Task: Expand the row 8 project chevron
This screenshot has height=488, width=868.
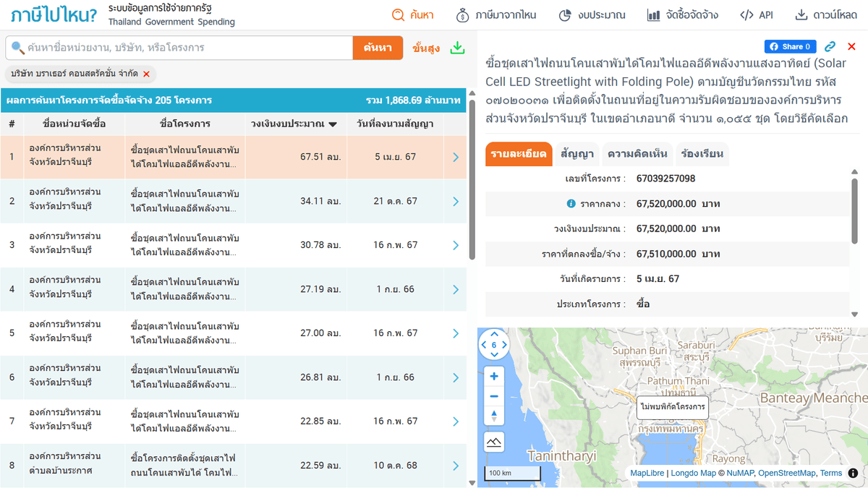Action: (455, 466)
